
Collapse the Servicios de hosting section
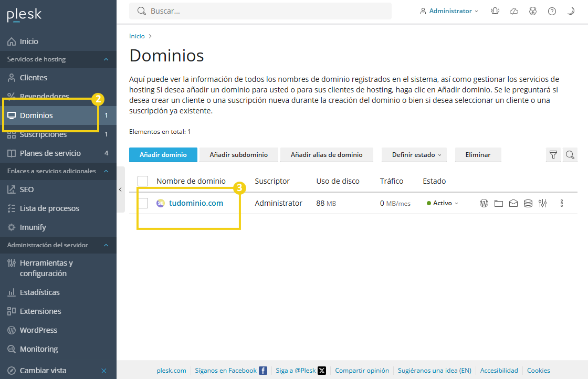(105, 59)
